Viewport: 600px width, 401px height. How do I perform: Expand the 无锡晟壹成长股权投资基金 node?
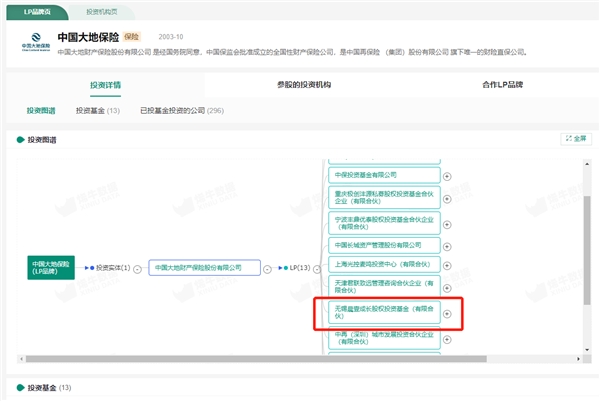447,314
